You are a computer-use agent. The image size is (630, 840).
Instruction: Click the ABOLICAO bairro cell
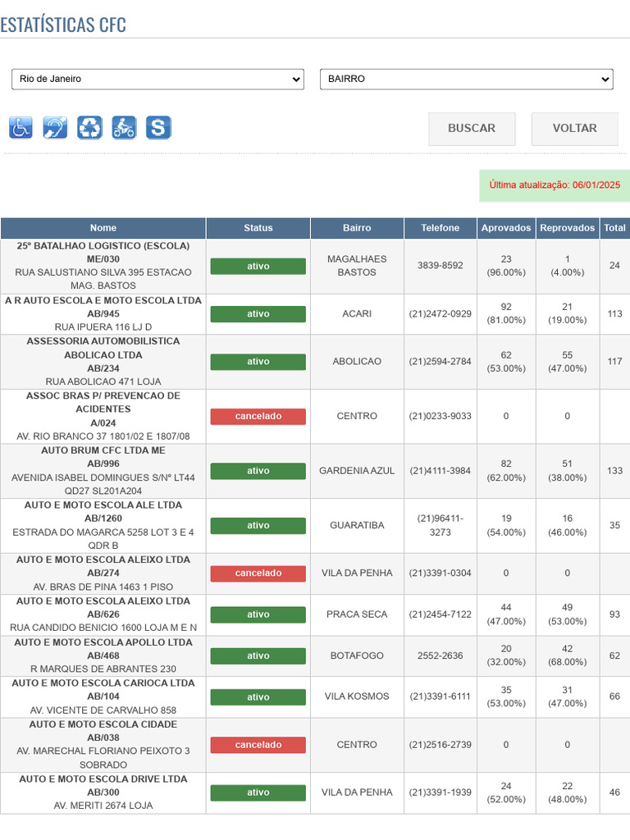point(357,362)
